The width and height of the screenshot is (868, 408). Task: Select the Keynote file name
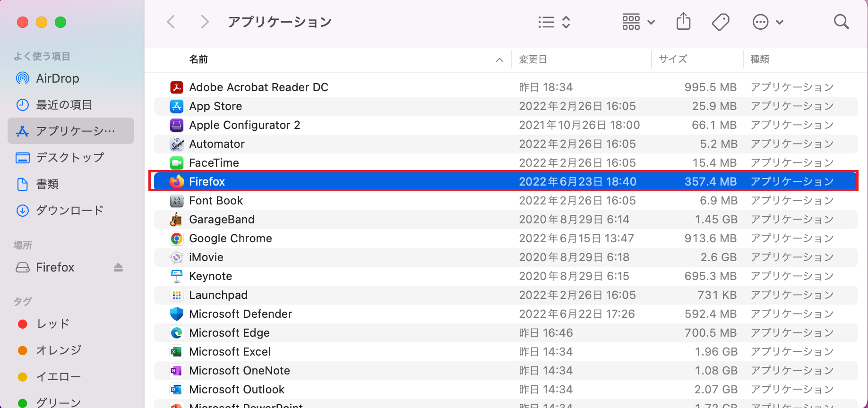click(x=210, y=276)
